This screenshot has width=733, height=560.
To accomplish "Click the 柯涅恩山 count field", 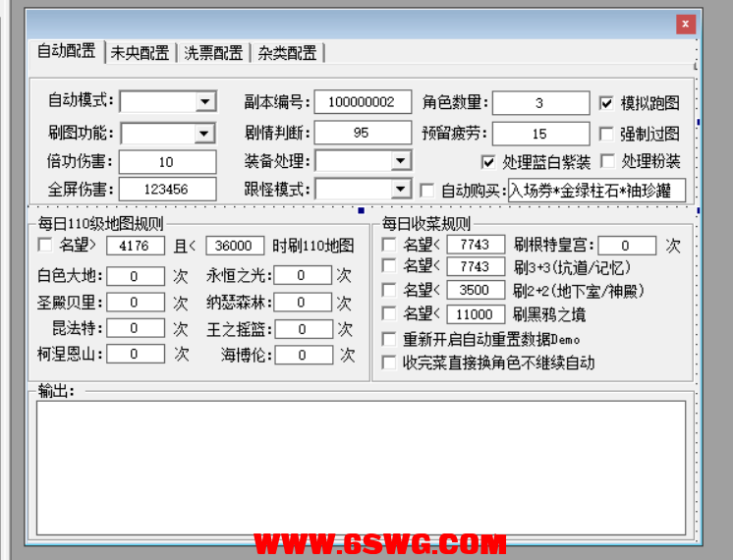I will coord(136,354).
